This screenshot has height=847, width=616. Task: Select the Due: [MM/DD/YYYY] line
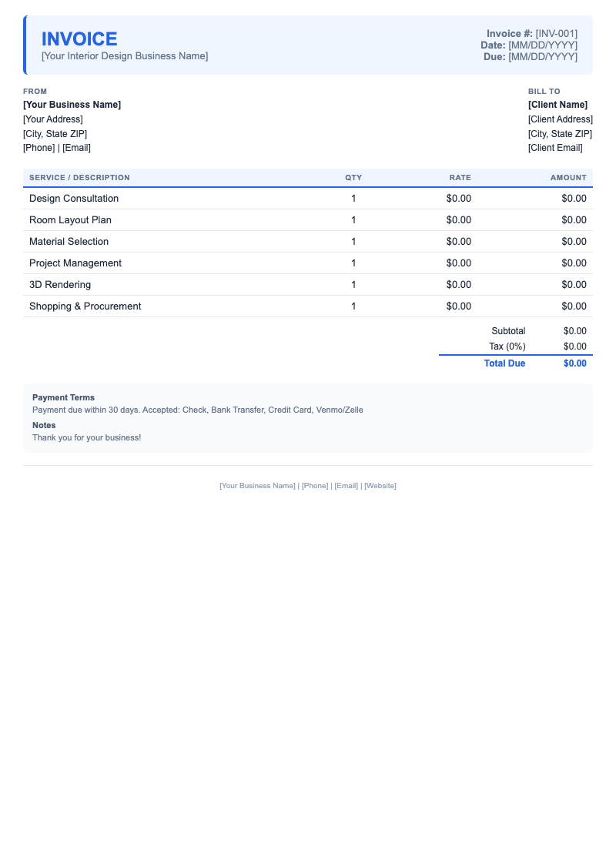pos(531,57)
